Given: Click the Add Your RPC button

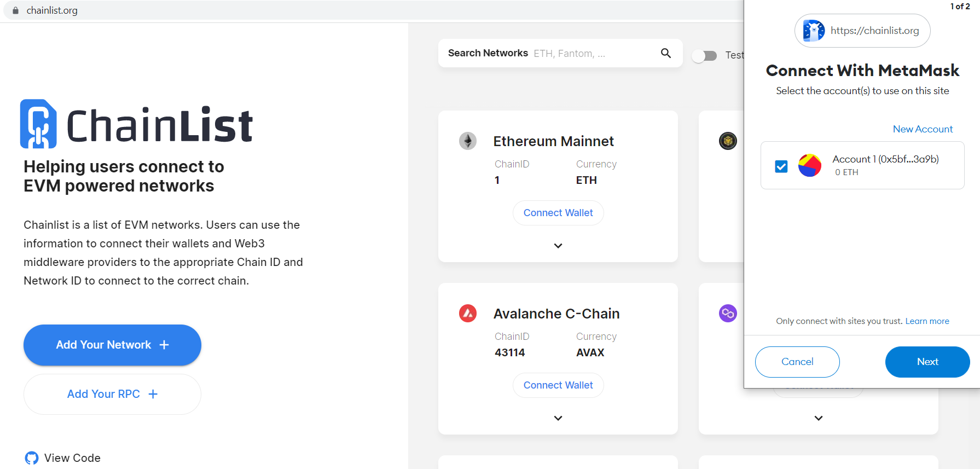Looking at the screenshot, I should (112, 394).
